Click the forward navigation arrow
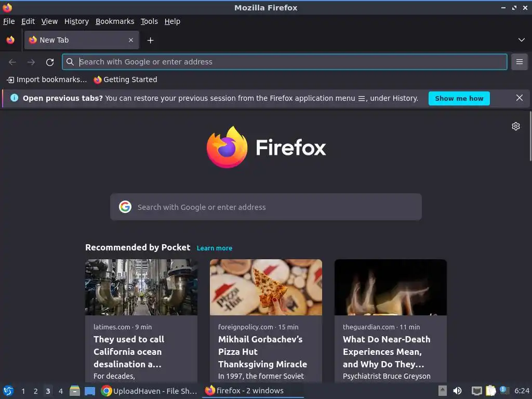 click(x=31, y=62)
